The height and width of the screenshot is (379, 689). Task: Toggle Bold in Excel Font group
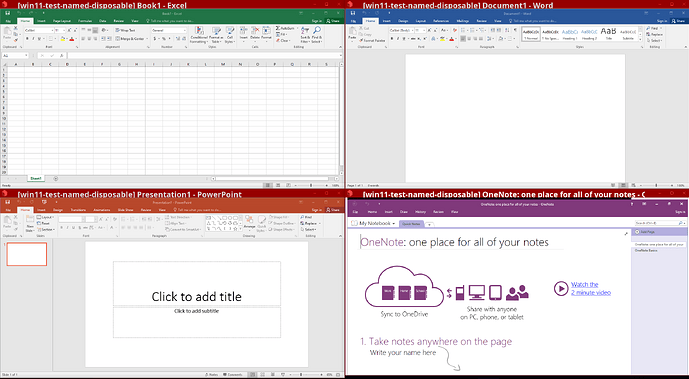pos(27,39)
